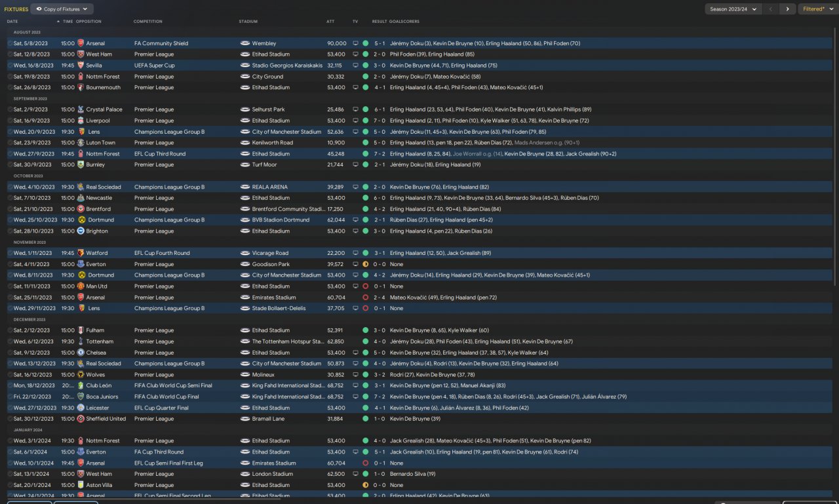Click the red loss indicator on the Man Utd fixture
The height and width of the screenshot is (504, 839).
(x=365, y=286)
